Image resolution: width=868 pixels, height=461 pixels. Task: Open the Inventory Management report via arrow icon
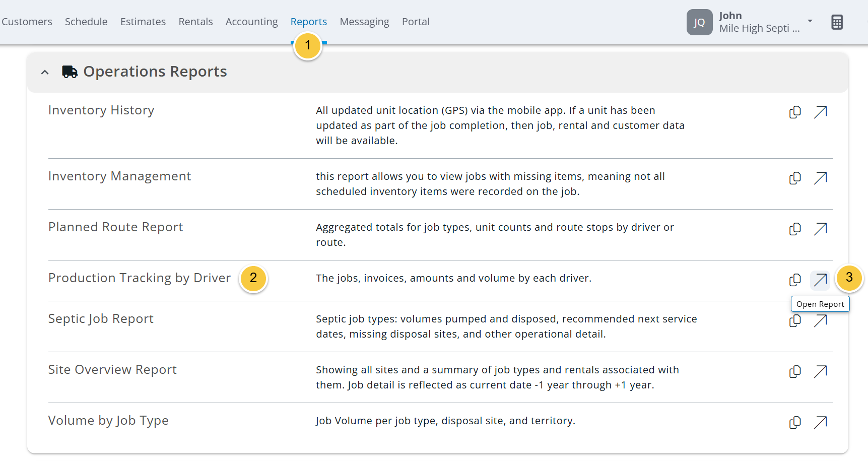pos(820,178)
